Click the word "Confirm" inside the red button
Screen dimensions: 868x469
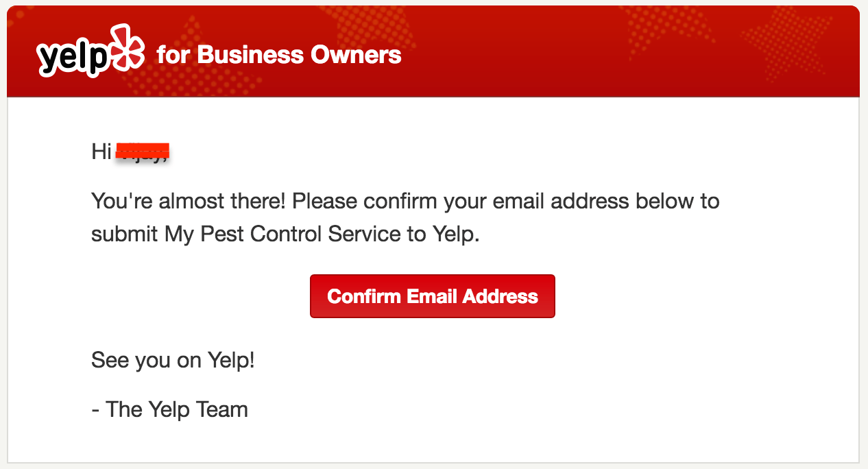(x=364, y=296)
